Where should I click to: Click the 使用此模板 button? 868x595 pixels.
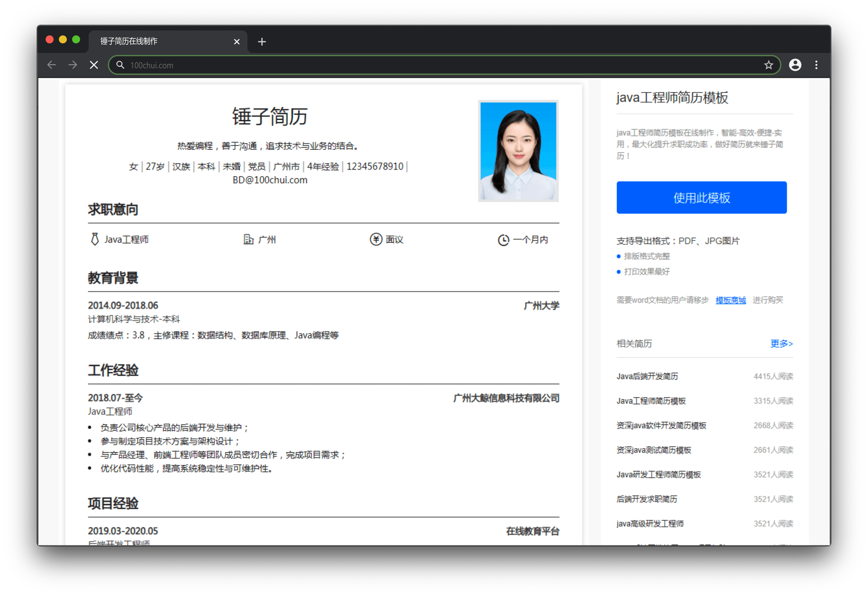[x=701, y=198]
